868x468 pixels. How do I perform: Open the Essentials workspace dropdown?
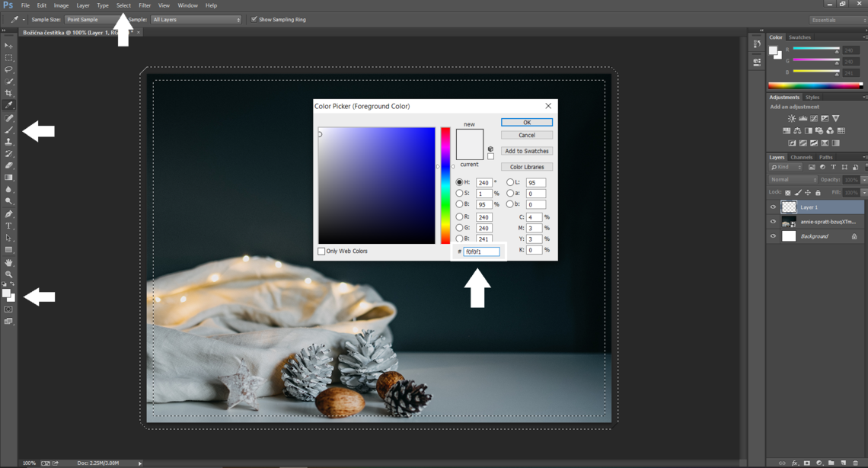click(837, 20)
